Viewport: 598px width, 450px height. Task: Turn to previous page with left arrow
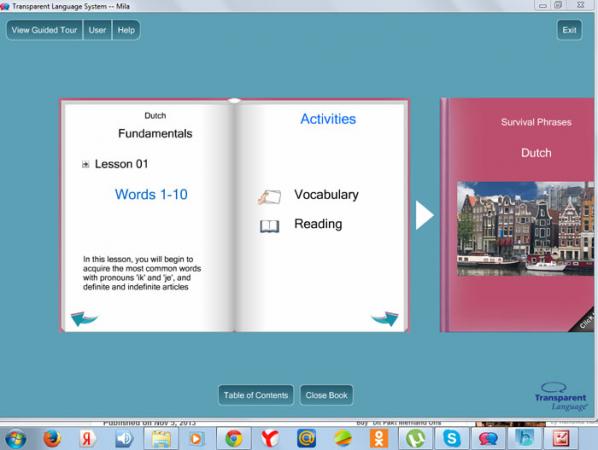pos(84,318)
